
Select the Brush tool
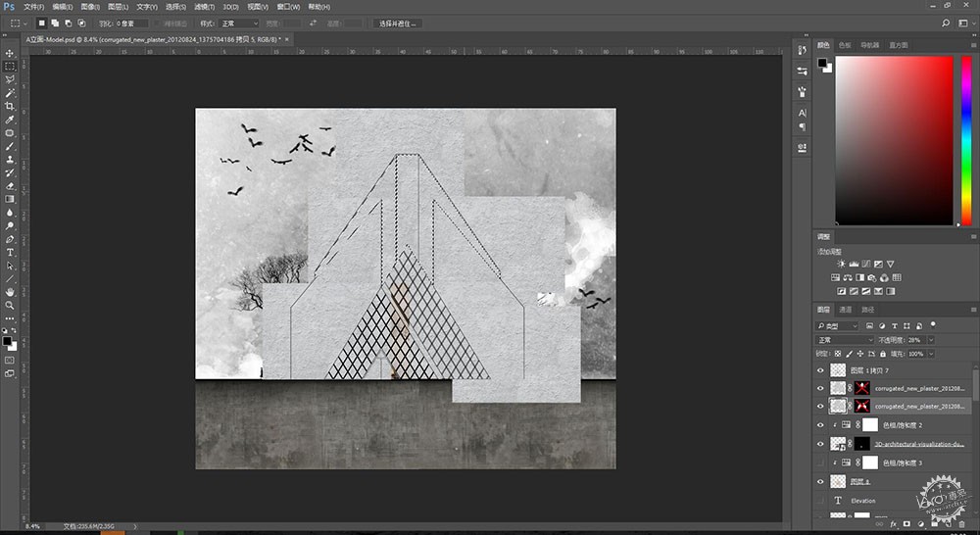(x=10, y=146)
